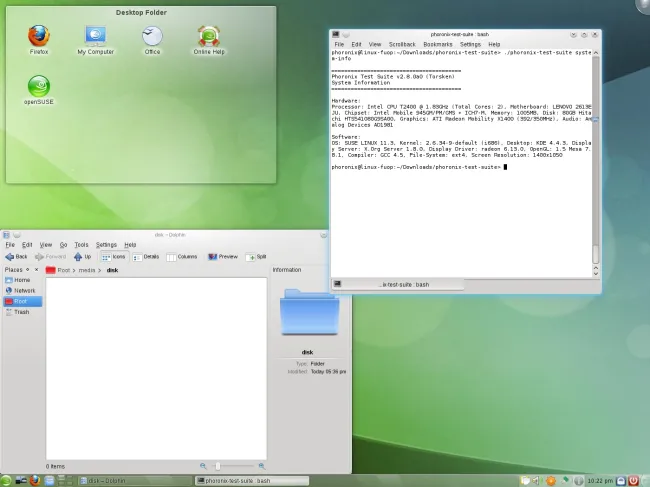This screenshot has height=487, width=650.
Task: Open the terminal Help menu
Action: tap(494, 44)
